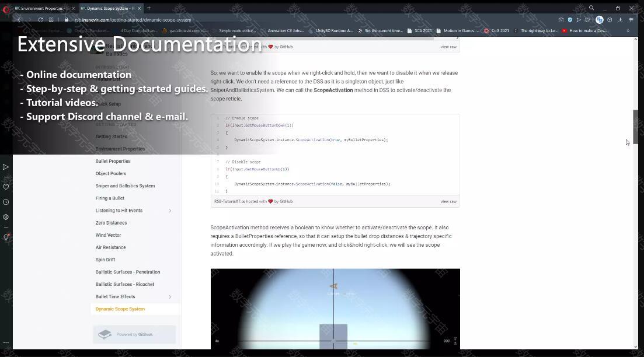Open the RSB-Tutorial17.cs gist file link
Image resolution: width=644 pixels, height=357 pixels.
point(229,201)
